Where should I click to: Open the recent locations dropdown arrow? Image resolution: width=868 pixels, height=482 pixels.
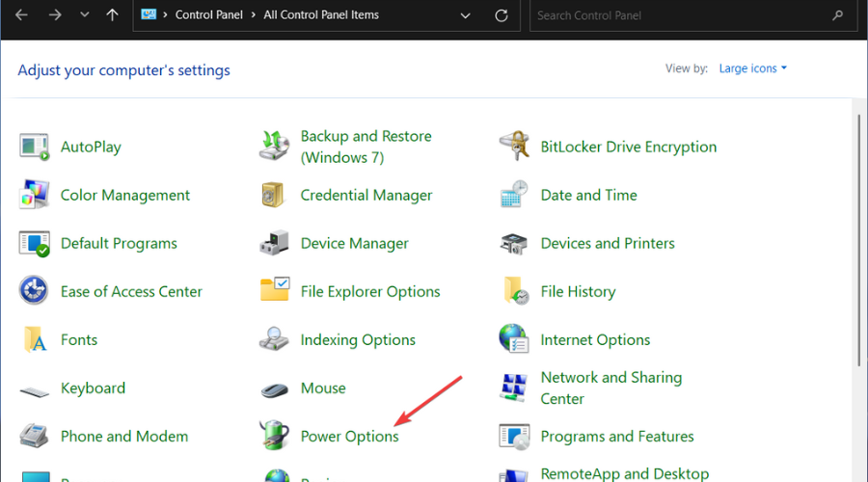[84, 14]
